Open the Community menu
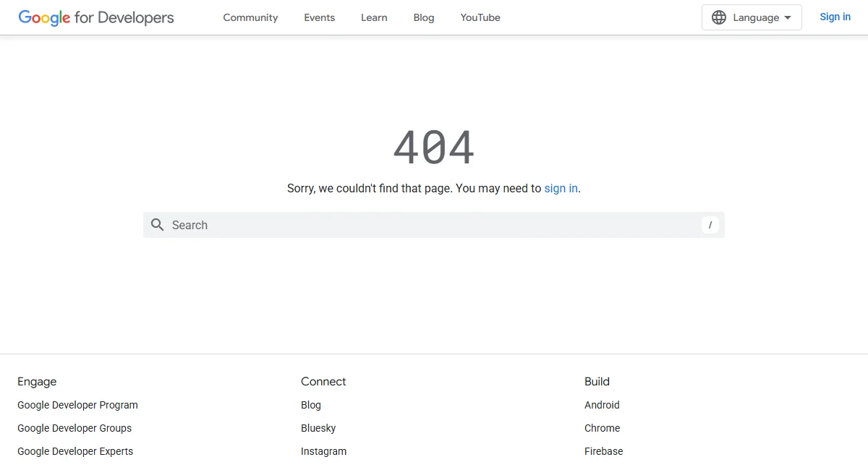Viewport: 868px width, 470px height. coord(250,17)
